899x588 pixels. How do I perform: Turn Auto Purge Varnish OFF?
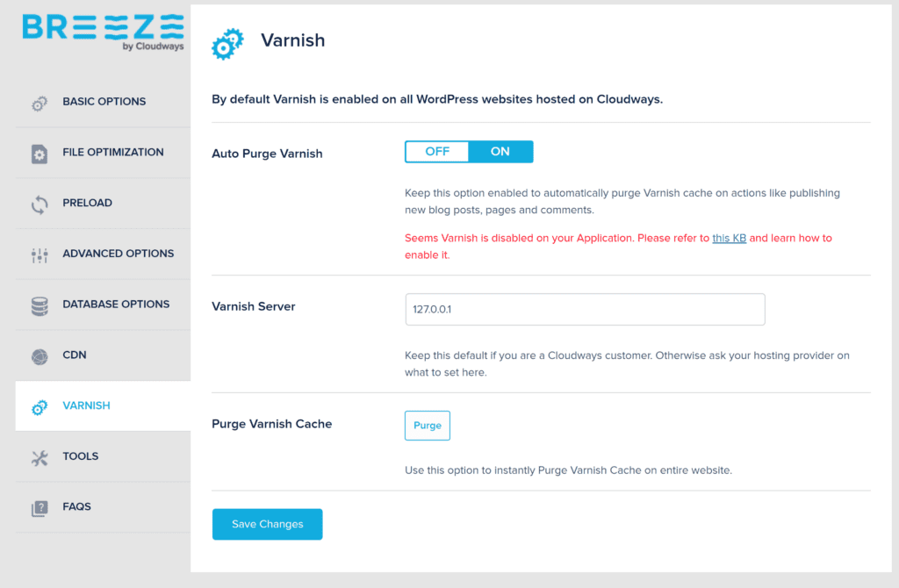tap(437, 151)
